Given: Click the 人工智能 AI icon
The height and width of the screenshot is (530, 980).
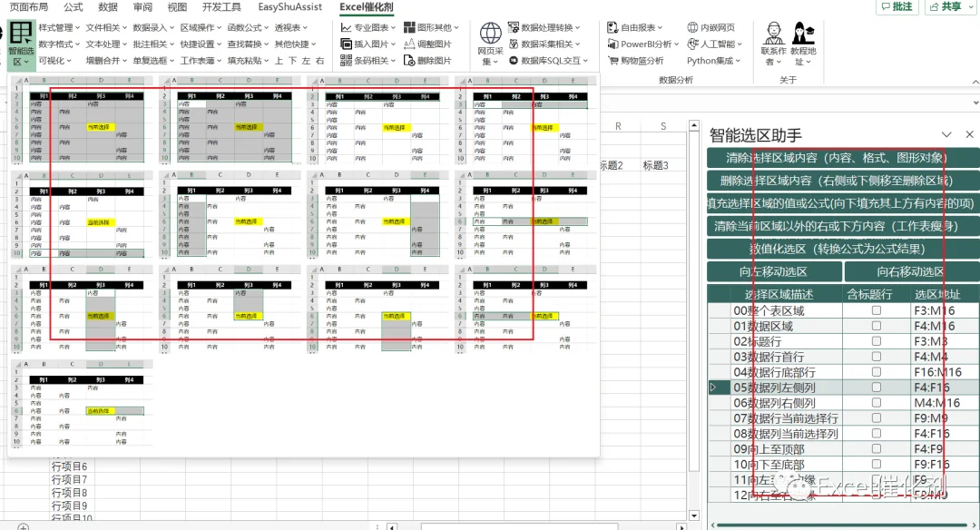Looking at the screenshot, I should 692,44.
